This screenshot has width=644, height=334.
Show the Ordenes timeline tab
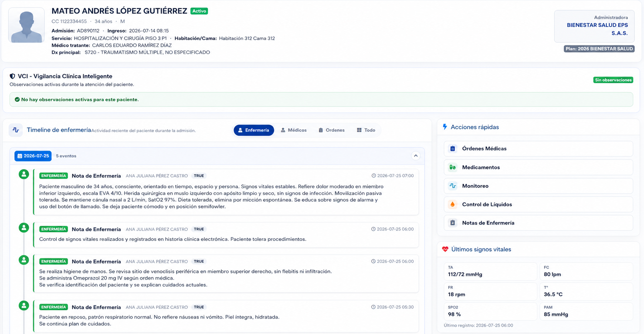(x=332, y=130)
